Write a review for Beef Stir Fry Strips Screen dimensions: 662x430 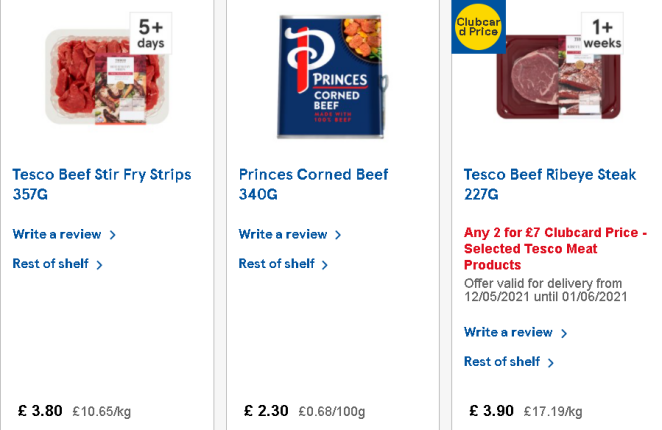57,234
